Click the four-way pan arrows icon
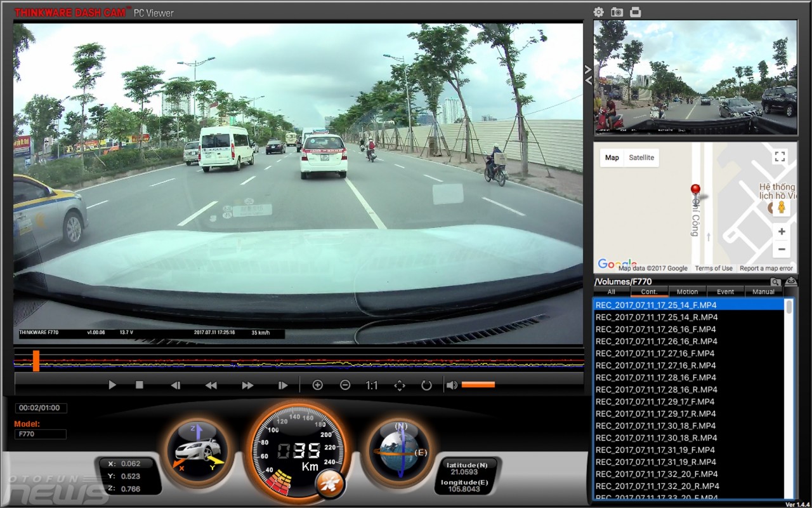The image size is (812, 508). pyautogui.click(x=400, y=385)
